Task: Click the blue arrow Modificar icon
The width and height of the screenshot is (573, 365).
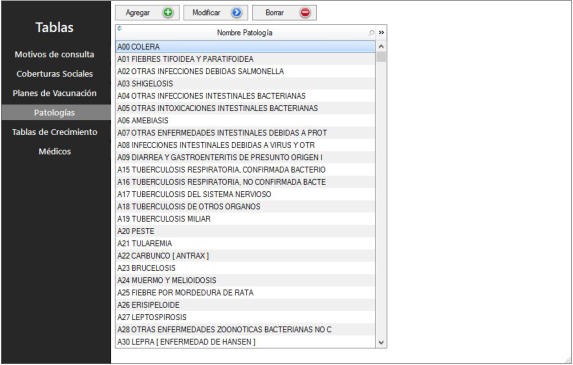Action: tap(237, 13)
